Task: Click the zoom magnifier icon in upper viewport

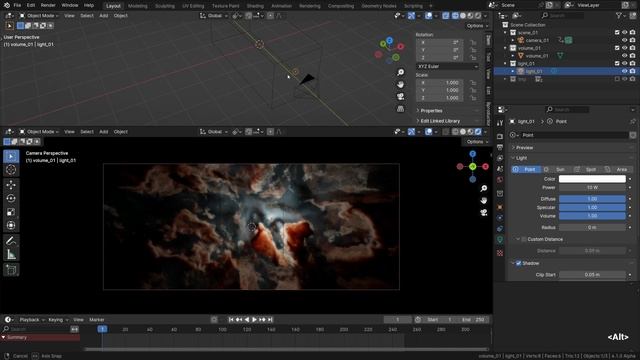Action: [x=400, y=72]
